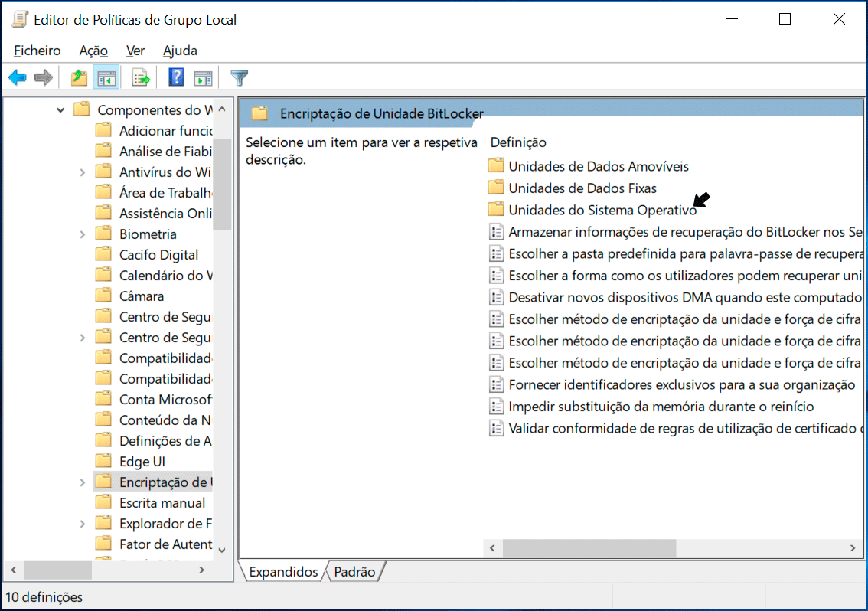
Task: Click folder icon of Unidades de Dados Amovíveis
Action: [x=496, y=165]
